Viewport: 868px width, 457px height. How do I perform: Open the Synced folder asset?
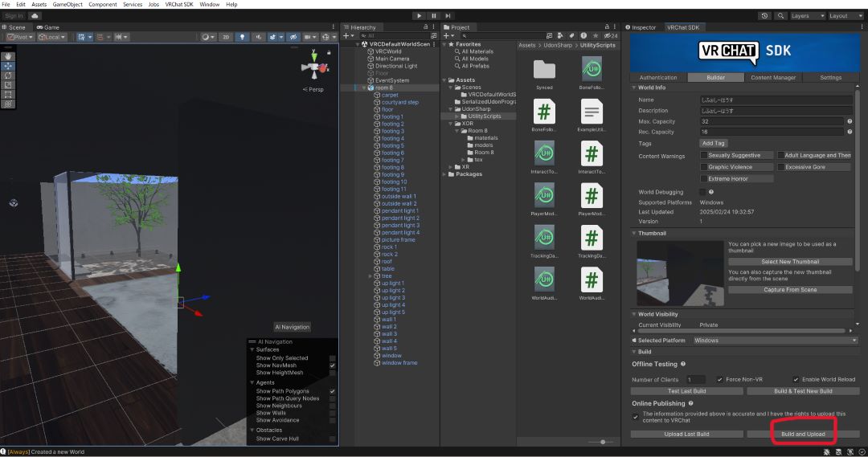tap(544, 70)
